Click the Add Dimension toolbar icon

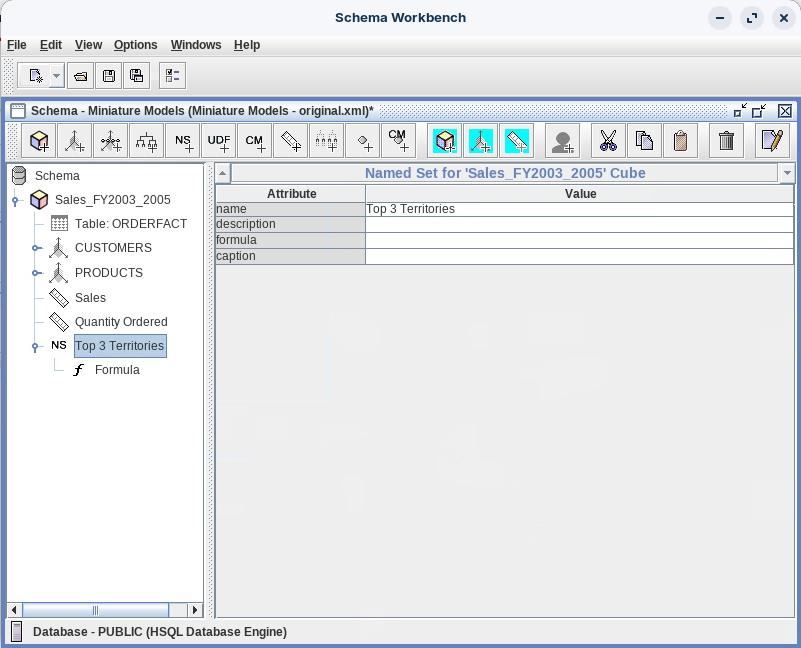[75, 141]
